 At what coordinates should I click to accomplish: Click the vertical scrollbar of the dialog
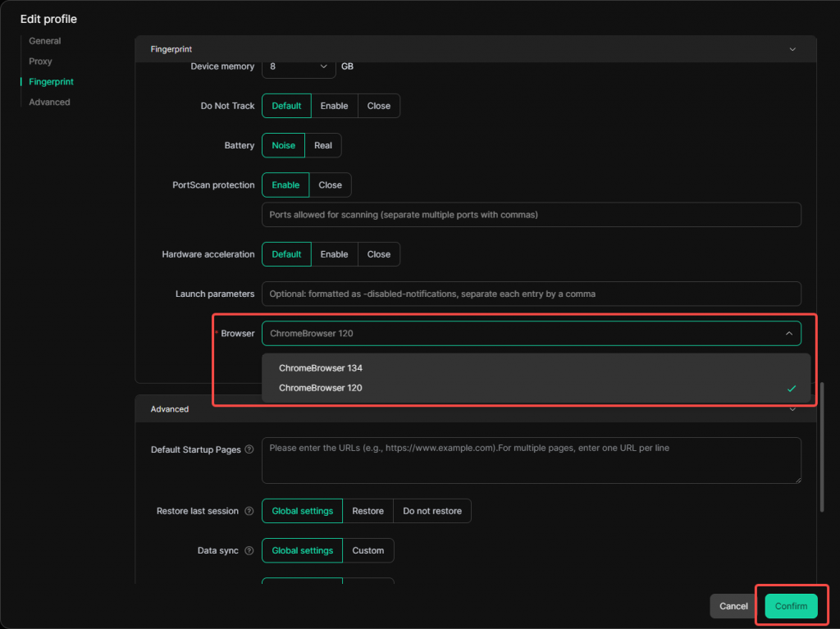[822, 447]
